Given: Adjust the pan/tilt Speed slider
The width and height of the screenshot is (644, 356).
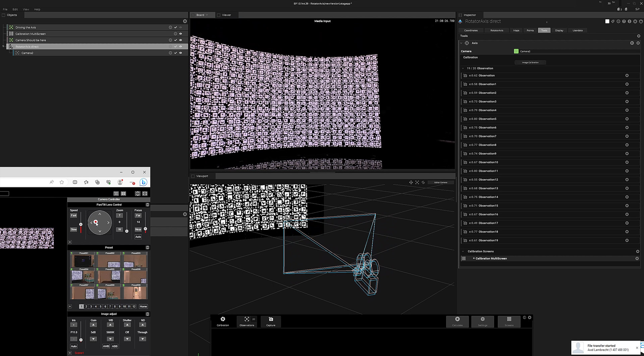Looking at the screenshot, I should click(x=81, y=224).
